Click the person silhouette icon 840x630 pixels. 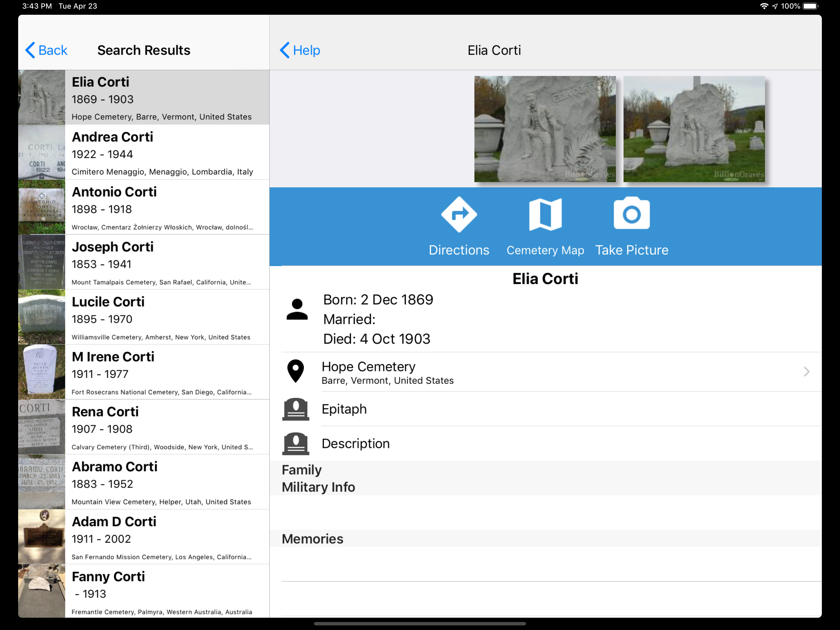(x=297, y=309)
